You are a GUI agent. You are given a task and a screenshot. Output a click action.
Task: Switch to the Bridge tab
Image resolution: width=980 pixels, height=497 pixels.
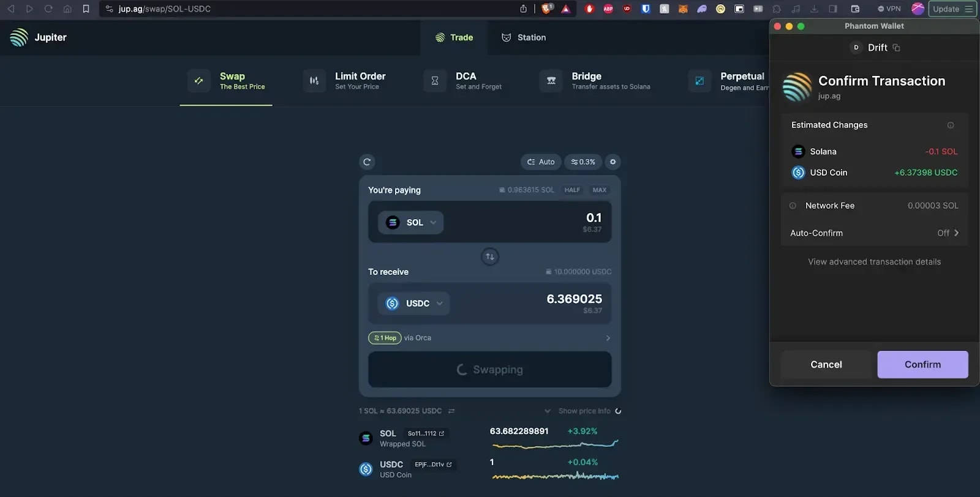(x=595, y=81)
